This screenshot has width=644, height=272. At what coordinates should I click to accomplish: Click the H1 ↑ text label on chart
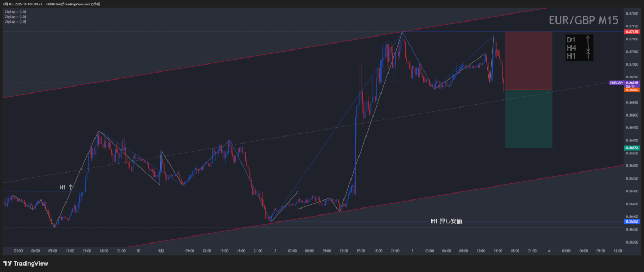tap(66, 188)
